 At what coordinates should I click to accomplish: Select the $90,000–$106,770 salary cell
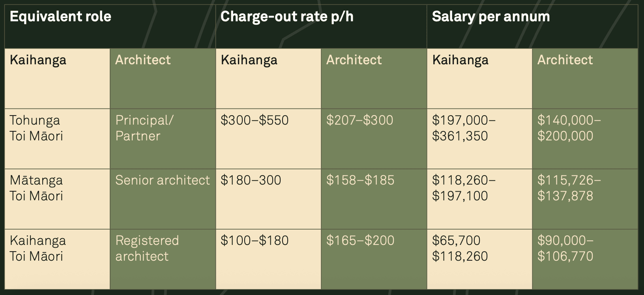click(565, 248)
